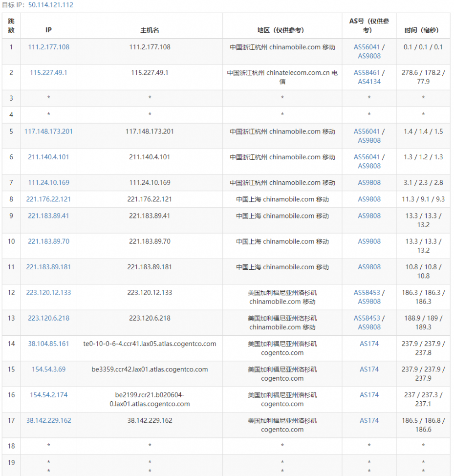454x476 pixels.
Task: Select hostname be3359.ccr42.lax01.atlas.cogentco.com
Action: click(150, 369)
